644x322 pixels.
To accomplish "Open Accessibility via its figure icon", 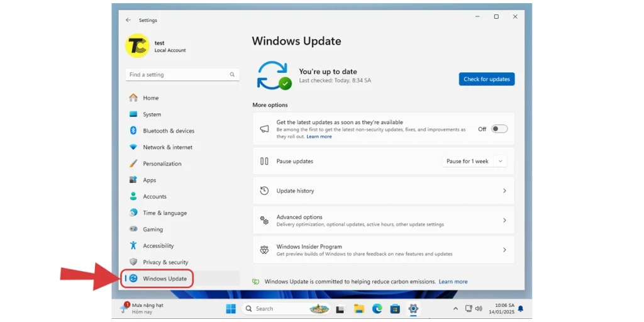I will point(133,246).
